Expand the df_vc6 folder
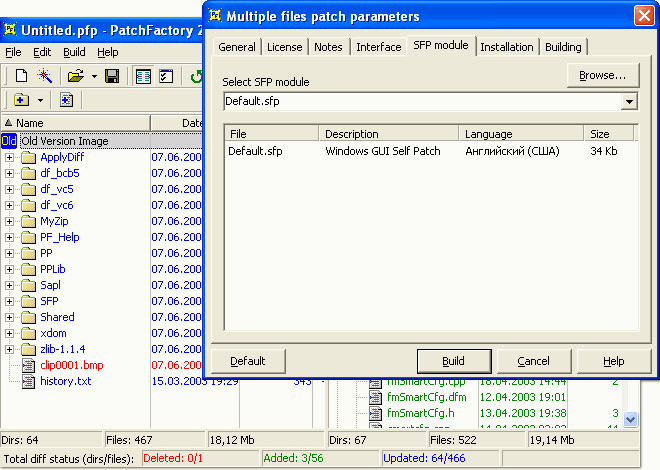Image resolution: width=660 pixels, height=470 pixels. (10, 205)
